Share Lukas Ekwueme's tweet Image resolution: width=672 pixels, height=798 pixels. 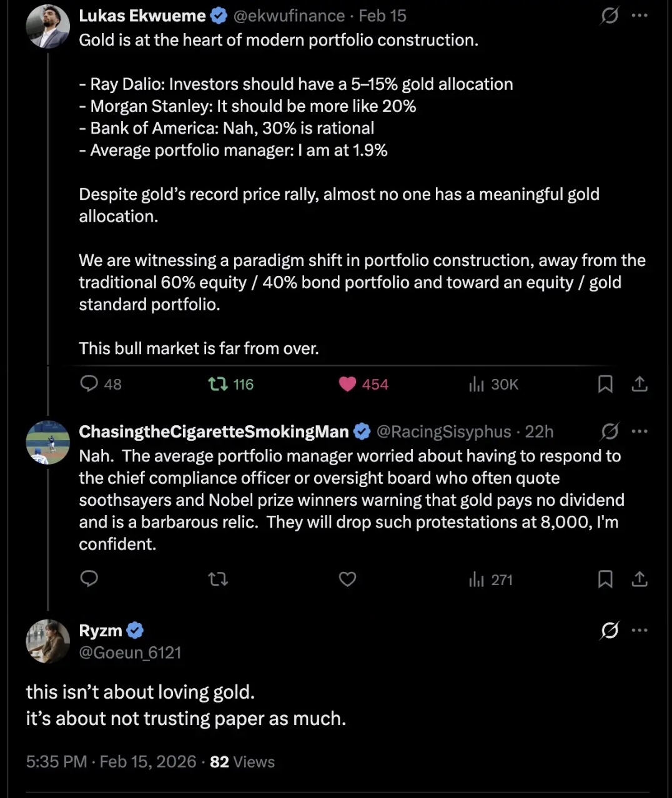pyautogui.click(x=640, y=384)
